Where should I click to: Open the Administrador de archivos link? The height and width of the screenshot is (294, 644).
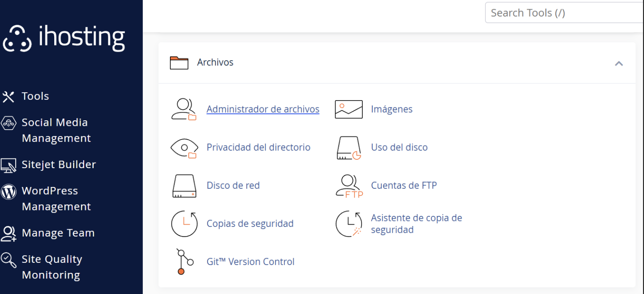click(x=263, y=109)
